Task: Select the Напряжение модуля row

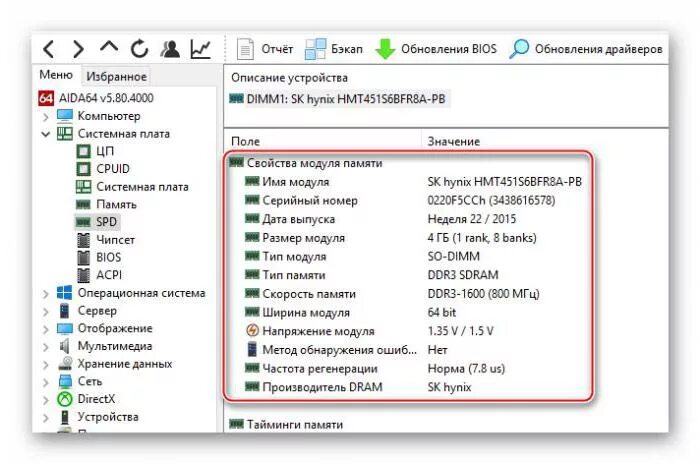Action: (x=369, y=331)
